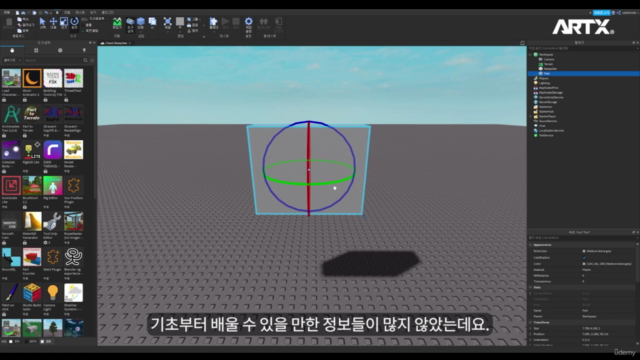
Task: Toggle the Collisions checkbox in Tools section
Action: tap(83, 25)
